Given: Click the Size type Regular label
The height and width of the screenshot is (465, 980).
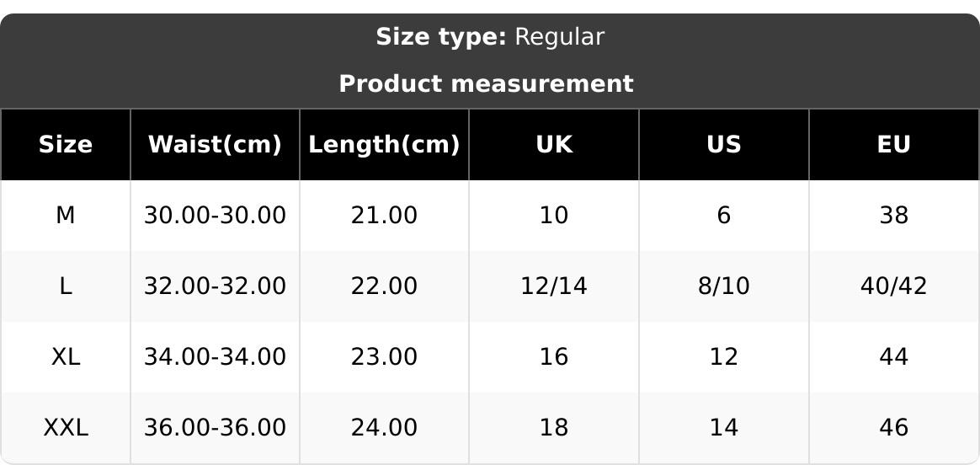Looking at the screenshot, I should pos(489,37).
